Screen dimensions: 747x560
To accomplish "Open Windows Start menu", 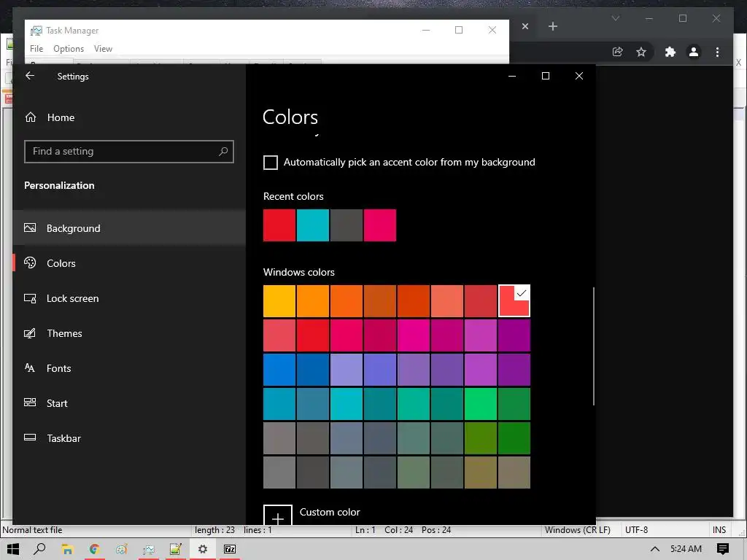I will [13, 549].
